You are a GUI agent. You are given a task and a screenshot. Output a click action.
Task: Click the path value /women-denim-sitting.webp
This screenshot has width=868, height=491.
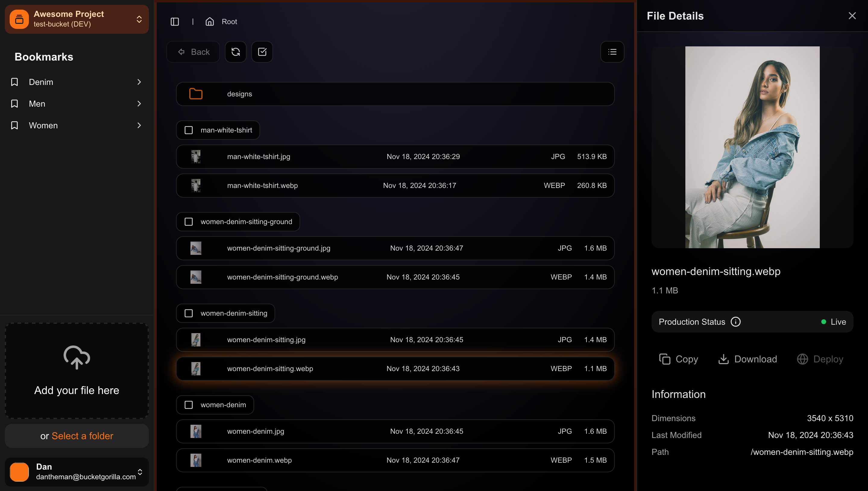(802, 452)
